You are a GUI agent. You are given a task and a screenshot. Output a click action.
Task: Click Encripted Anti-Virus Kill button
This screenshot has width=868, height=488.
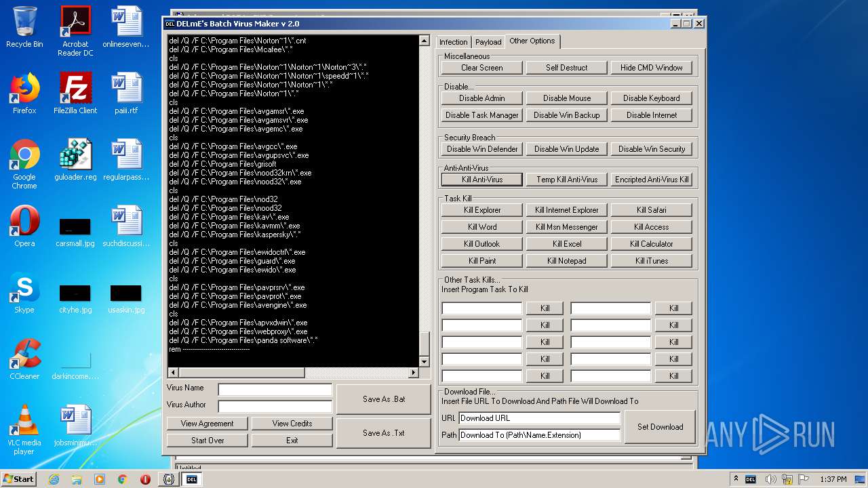(x=652, y=180)
